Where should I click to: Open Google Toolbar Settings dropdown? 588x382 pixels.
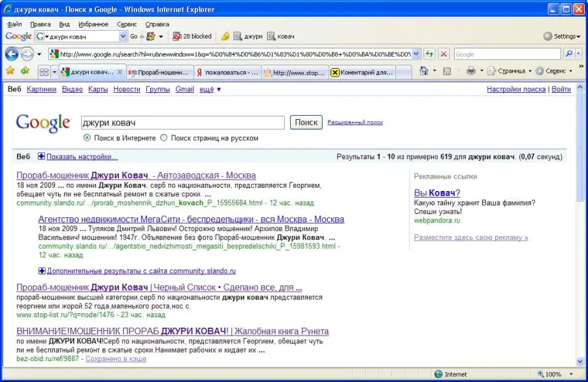tap(562, 37)
